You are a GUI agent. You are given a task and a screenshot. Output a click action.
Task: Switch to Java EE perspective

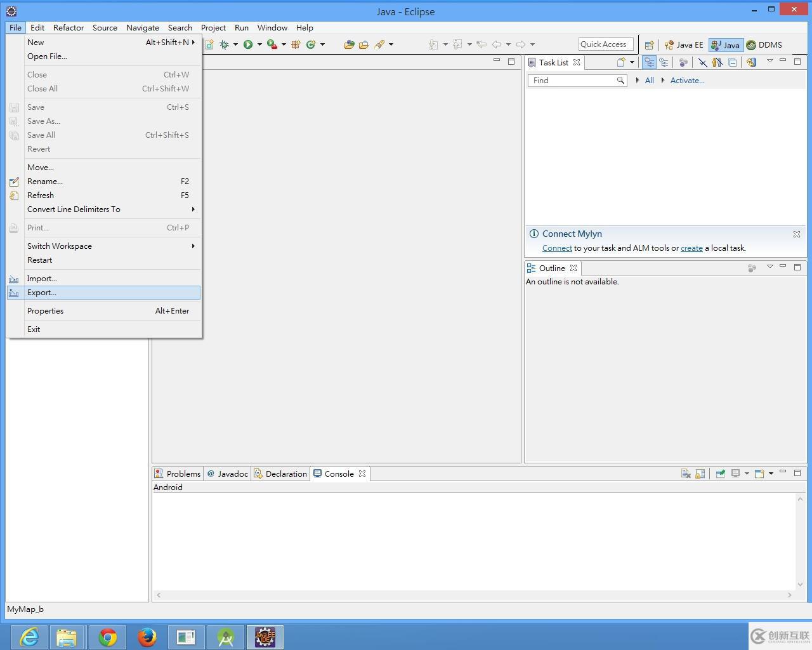click(684, 45)
